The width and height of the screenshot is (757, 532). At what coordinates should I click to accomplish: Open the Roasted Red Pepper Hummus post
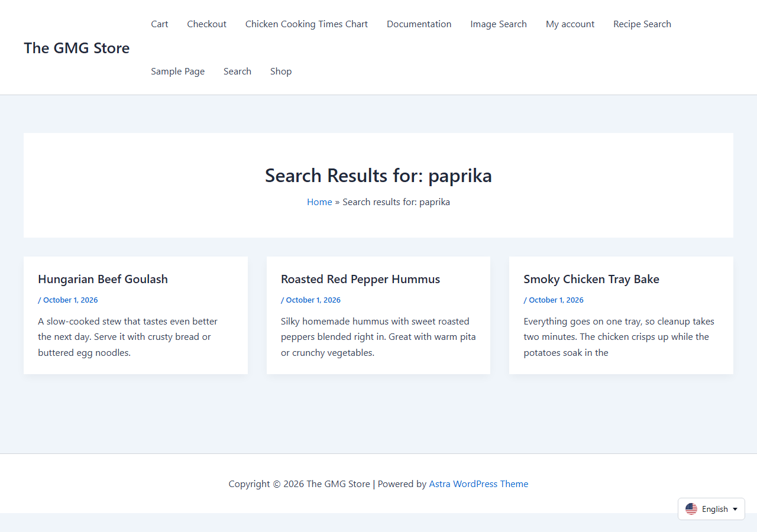click(360, 279)
